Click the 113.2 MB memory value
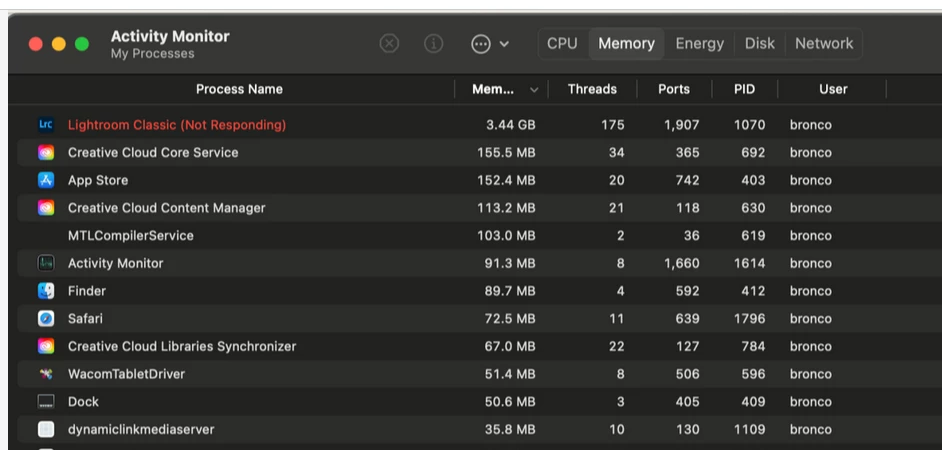The height and width of the screenshot is (450, 942). [x=506, y=208]
